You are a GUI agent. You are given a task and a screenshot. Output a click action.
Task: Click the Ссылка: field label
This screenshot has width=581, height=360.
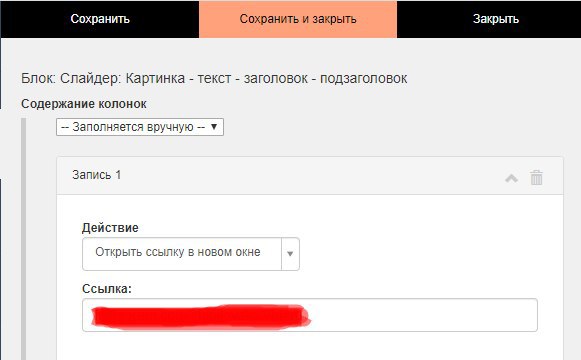tap(107, 289)
